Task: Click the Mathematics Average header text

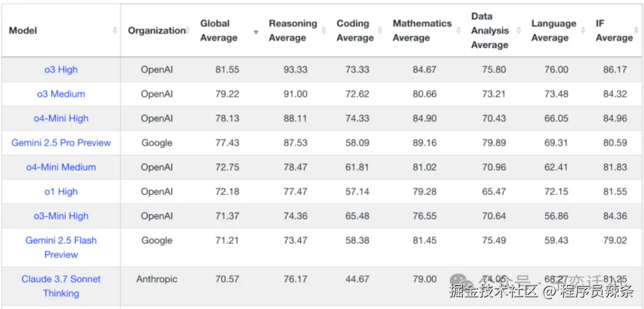Action: (422, 31)
